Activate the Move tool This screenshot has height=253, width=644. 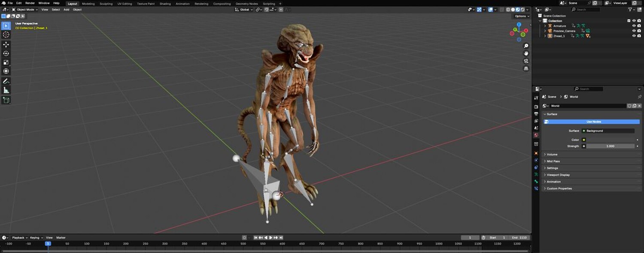(6, 45)
